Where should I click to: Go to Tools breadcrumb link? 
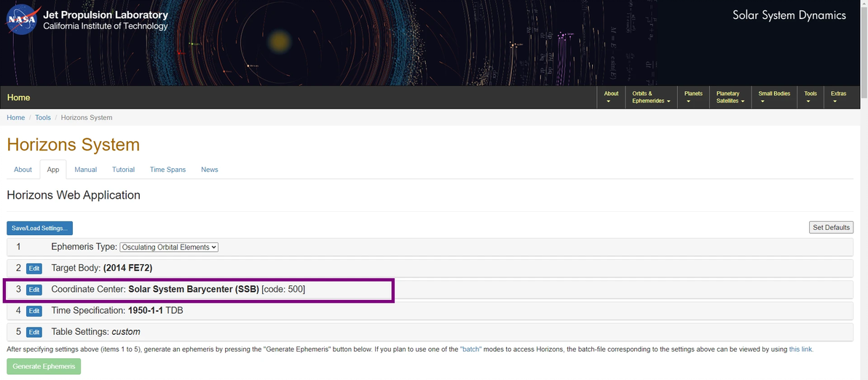coord(43,118)
